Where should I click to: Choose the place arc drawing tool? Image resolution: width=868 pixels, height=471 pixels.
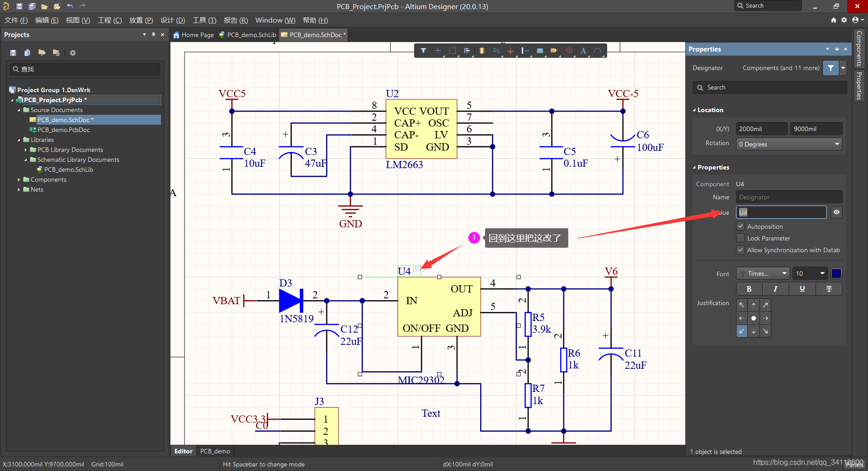click(x=598, y=51)
